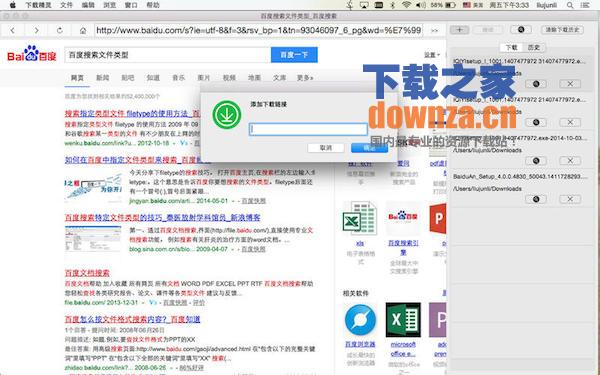The height and width of the screenshot is (375, 600).
Task: Select the BaiduAn_Setup_4.0.0.4830 file name
Action: pos(520,176)
